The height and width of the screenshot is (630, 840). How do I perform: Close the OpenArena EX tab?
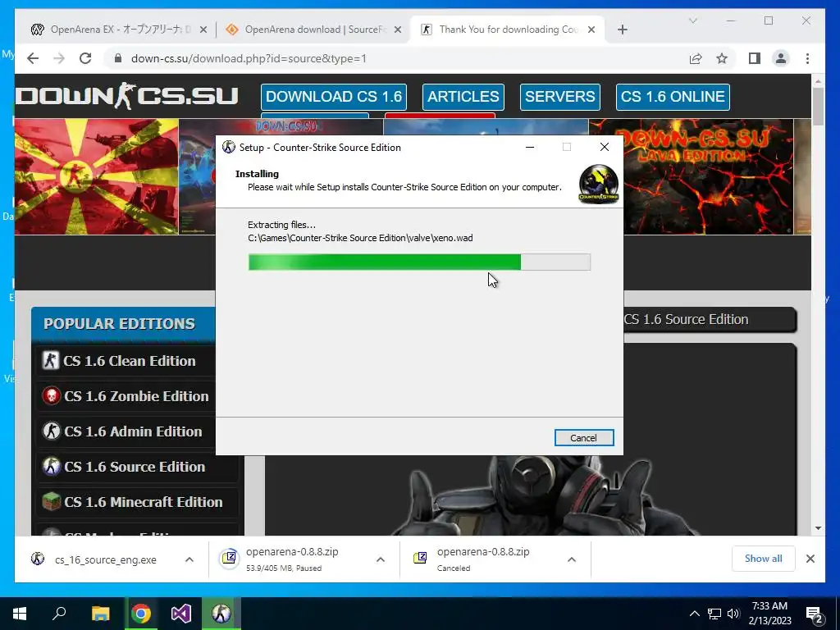pos(203,30)
